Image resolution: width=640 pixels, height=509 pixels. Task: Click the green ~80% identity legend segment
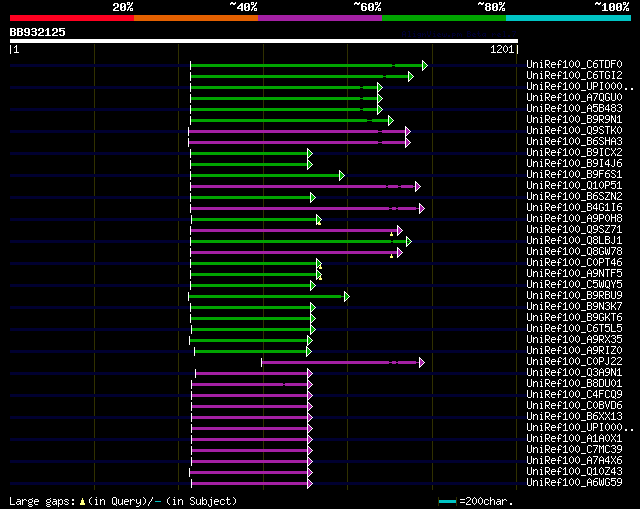pos(444,18)
